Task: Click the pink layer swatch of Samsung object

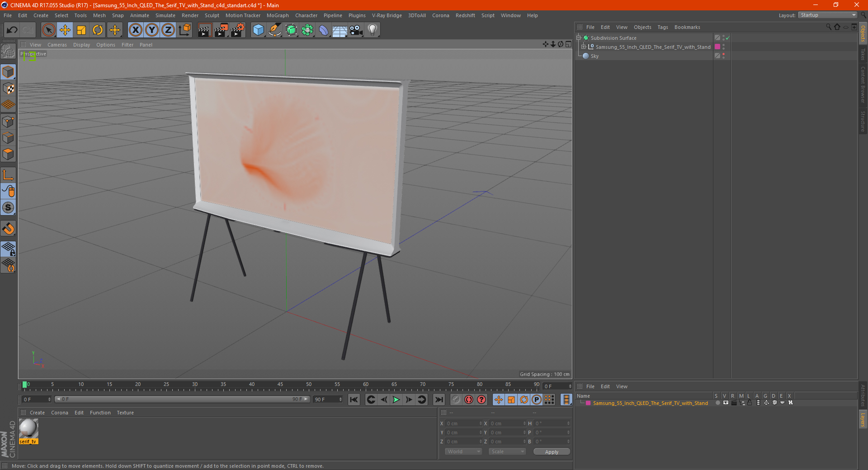Action: coord(717,47)
